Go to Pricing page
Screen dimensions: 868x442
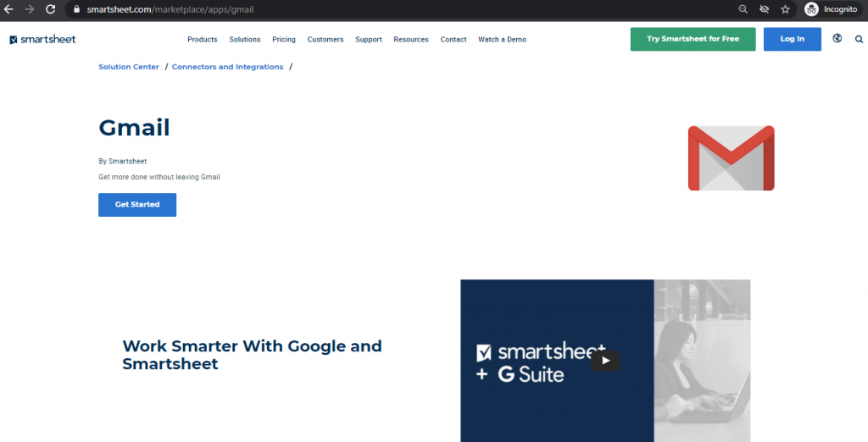click(x=284, y=39)
